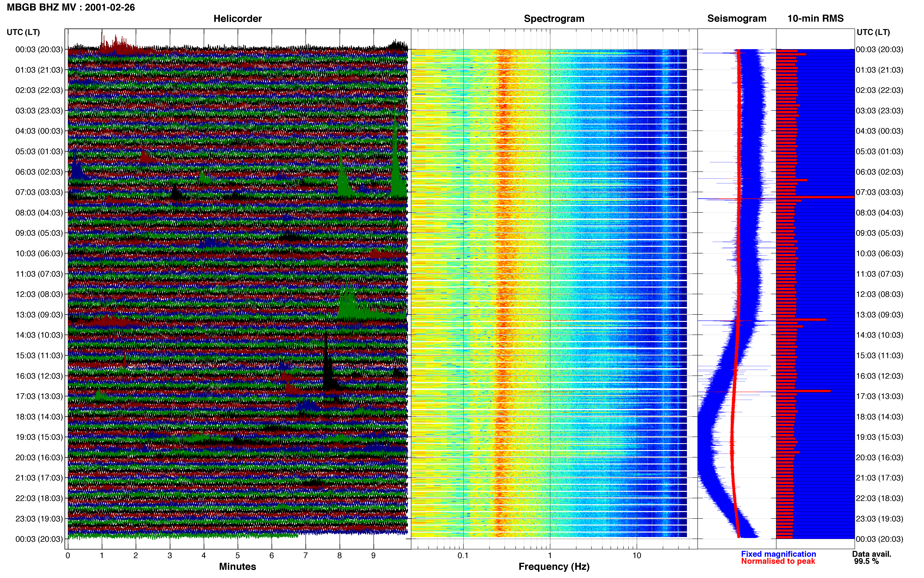Viewport: 924px width, 578px height.
Task: Click 03:03 (23:03) label left of Helicorder
Action: point(39,111)
